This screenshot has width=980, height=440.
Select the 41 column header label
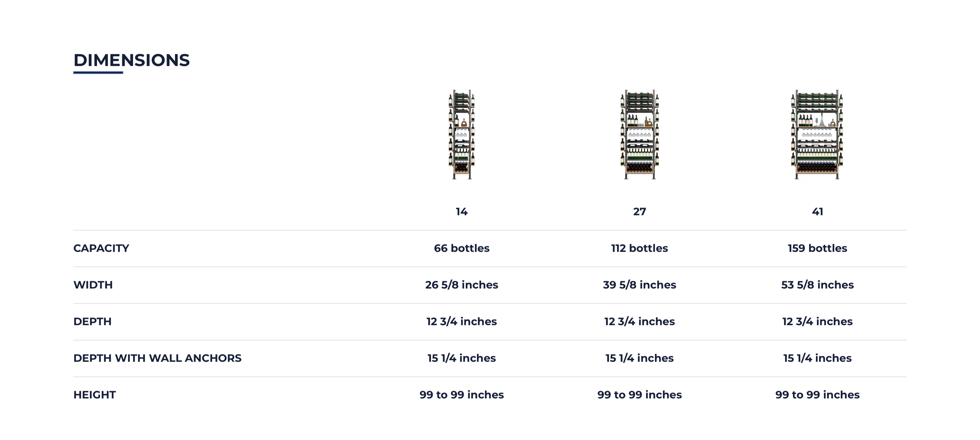[x=817, y=212]
